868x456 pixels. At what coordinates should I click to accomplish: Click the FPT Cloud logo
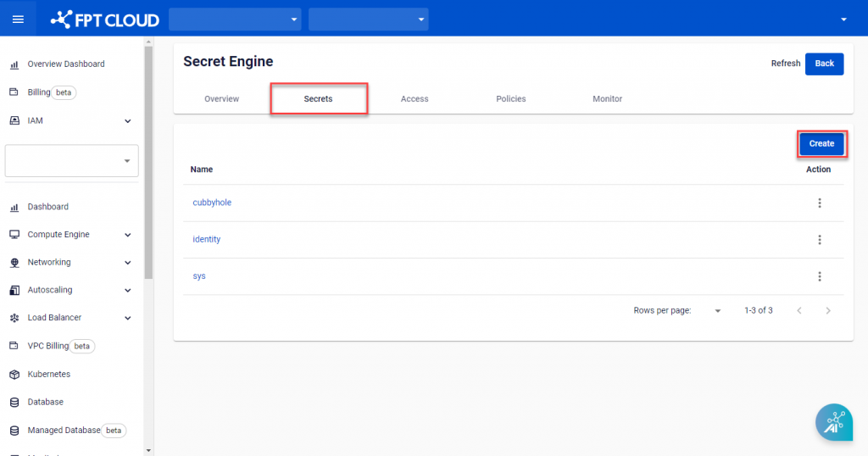pos(105,19)
